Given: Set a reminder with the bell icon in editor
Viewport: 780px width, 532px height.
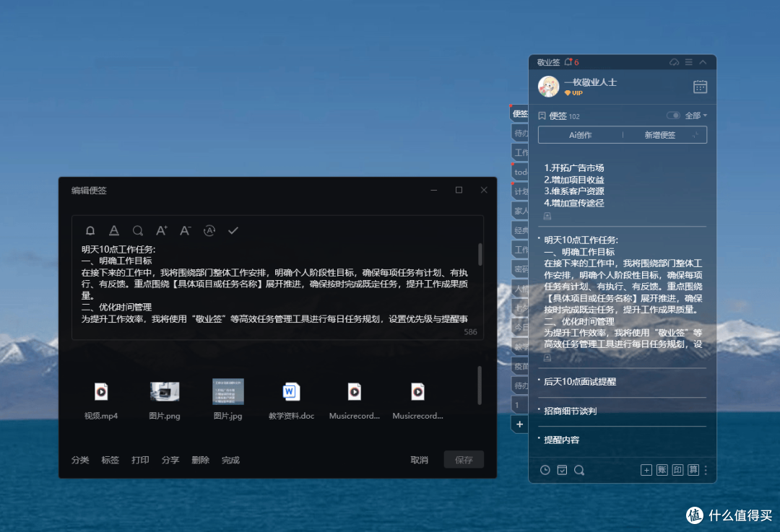Looking at the screenshot, I should [90, 231].
